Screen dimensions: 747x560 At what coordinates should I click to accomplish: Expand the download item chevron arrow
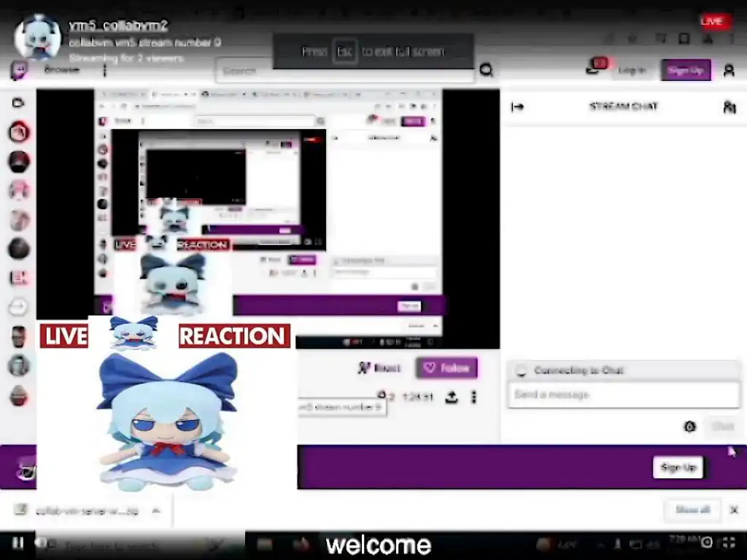pyautogui.click(x=156, y=511)
